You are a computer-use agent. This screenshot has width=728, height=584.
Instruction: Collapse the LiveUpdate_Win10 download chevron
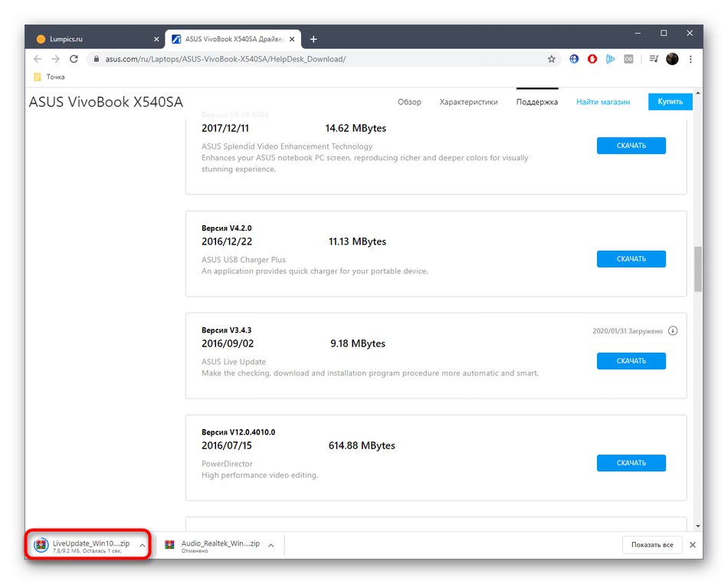(141, 544)
